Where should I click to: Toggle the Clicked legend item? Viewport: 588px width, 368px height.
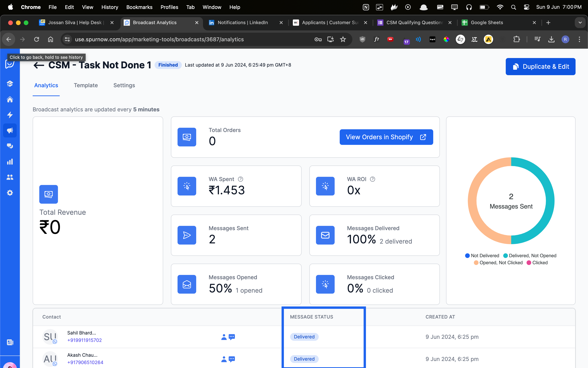tap(537, 263)
